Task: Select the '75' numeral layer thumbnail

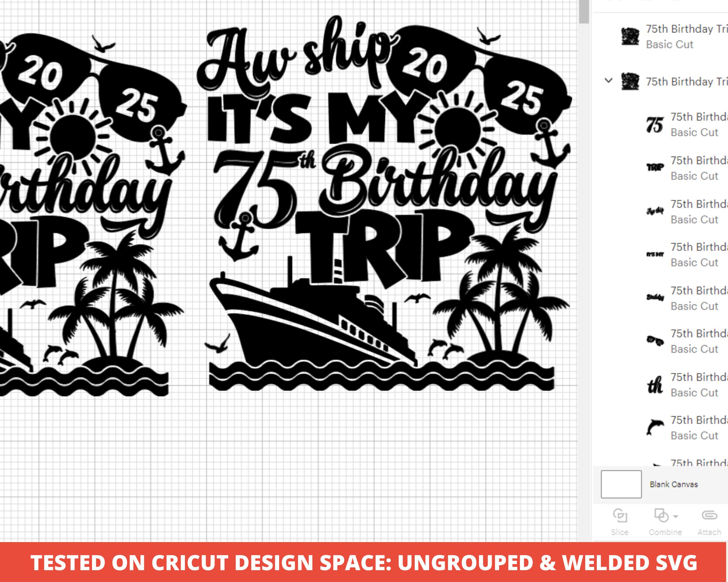Action: tap(655, 125)
